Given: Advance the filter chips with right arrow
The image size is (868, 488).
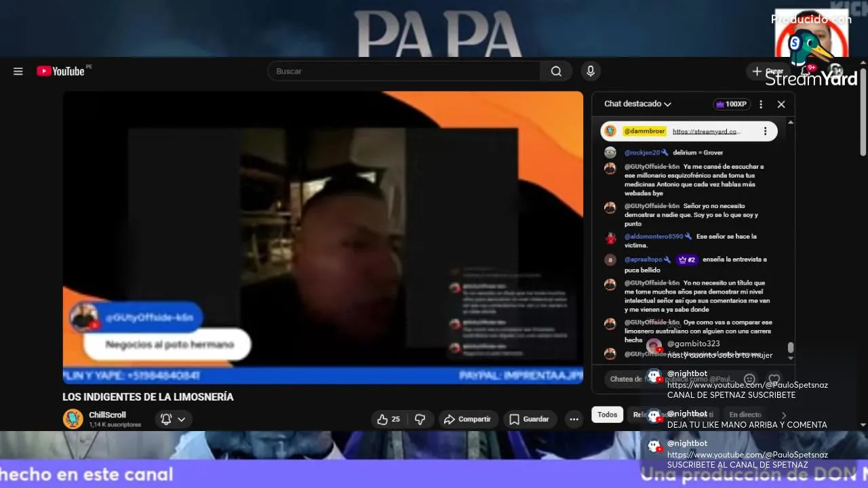Looking at the screenshot, I should point(784,415).
